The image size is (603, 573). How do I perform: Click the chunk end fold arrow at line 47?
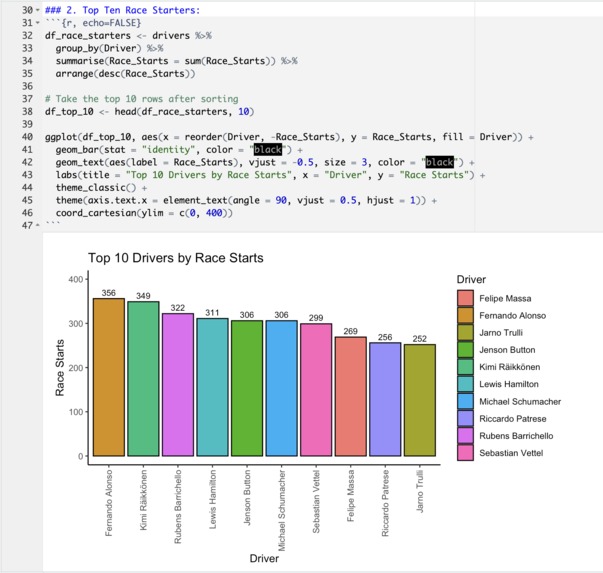(38, 225)
